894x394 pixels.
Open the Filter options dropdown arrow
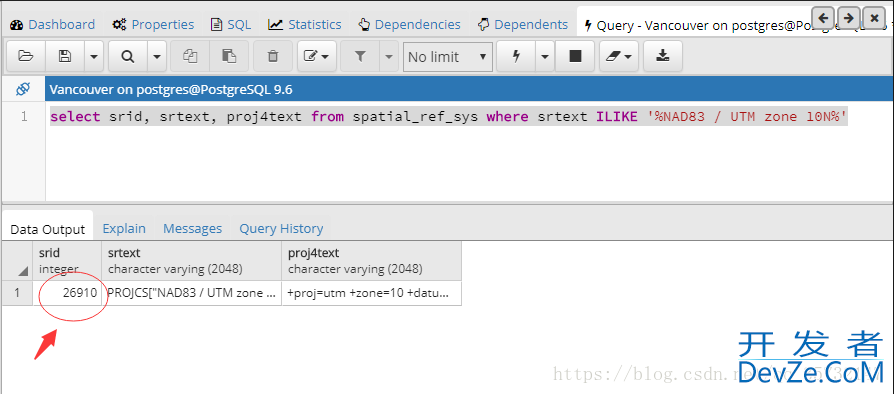pos(389,56)
